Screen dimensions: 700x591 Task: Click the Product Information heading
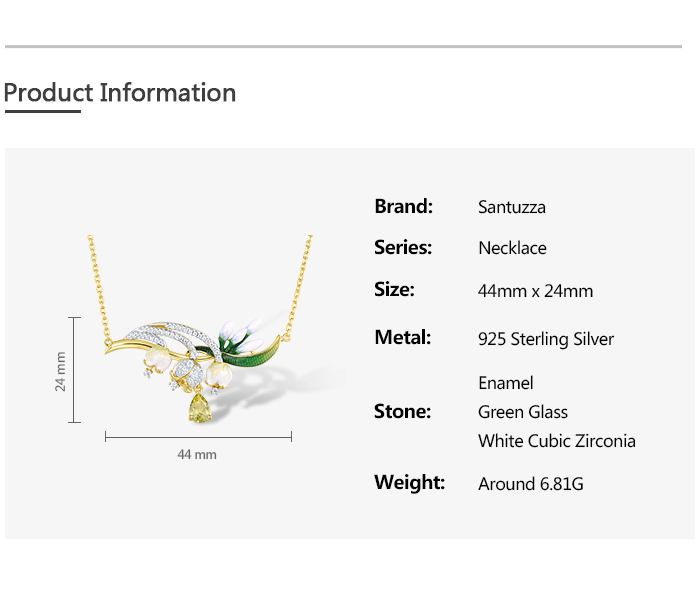pos(120,93)
